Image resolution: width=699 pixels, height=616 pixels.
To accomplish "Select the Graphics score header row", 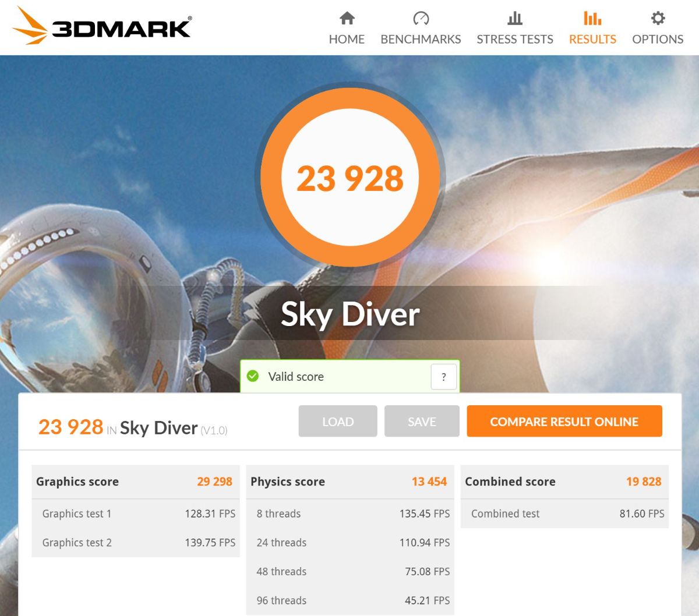I will tap(136, 482).
